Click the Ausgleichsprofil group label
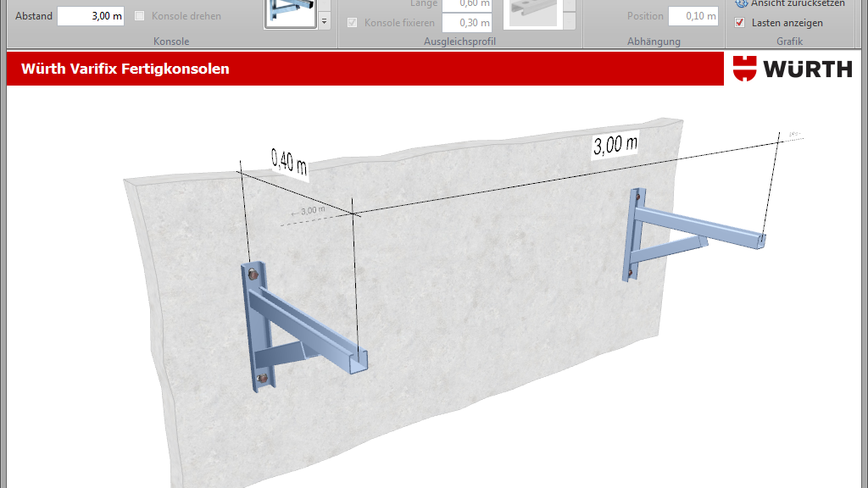The width and height of the screenshot is (868, 488). pos(459,42)
